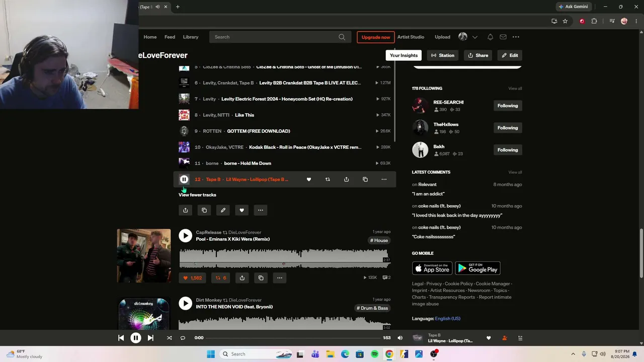Toggle repeat in the player bar

coord(183,338)
